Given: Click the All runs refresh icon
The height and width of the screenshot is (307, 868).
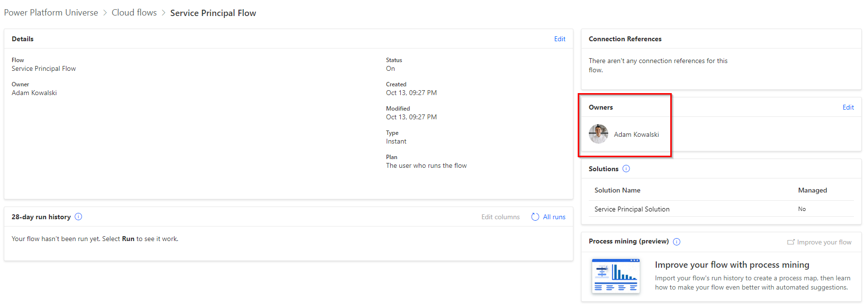Looking at the screenshot, I should [535, 217].
